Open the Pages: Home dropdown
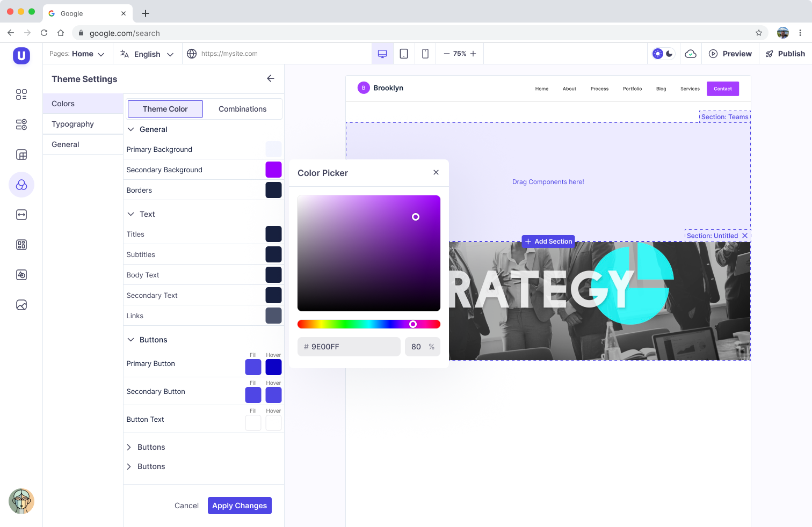 (x=77, y=54)
